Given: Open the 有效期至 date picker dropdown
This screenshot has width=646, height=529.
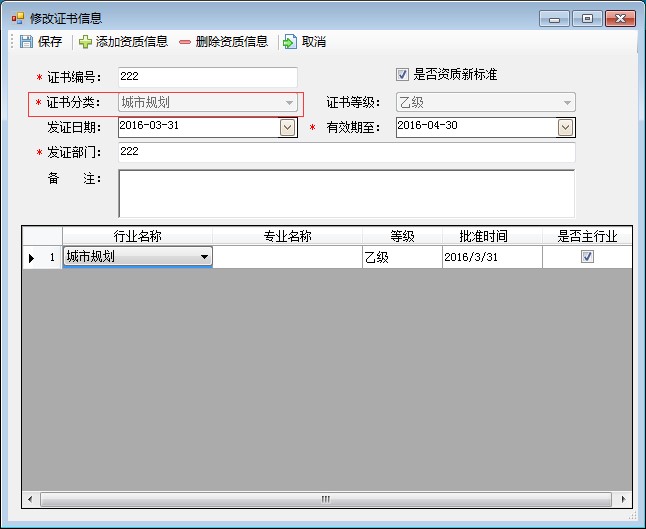Looking at the screenshot, I should 566,127.
